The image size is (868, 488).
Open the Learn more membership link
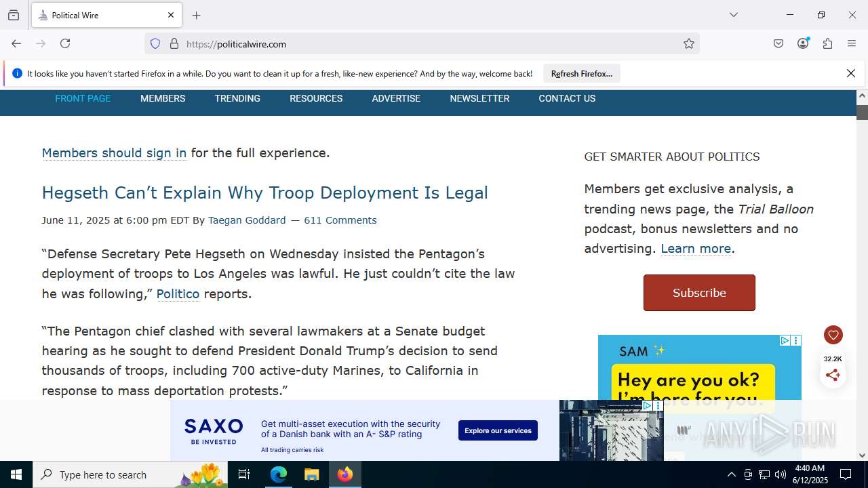click(696, 249)
